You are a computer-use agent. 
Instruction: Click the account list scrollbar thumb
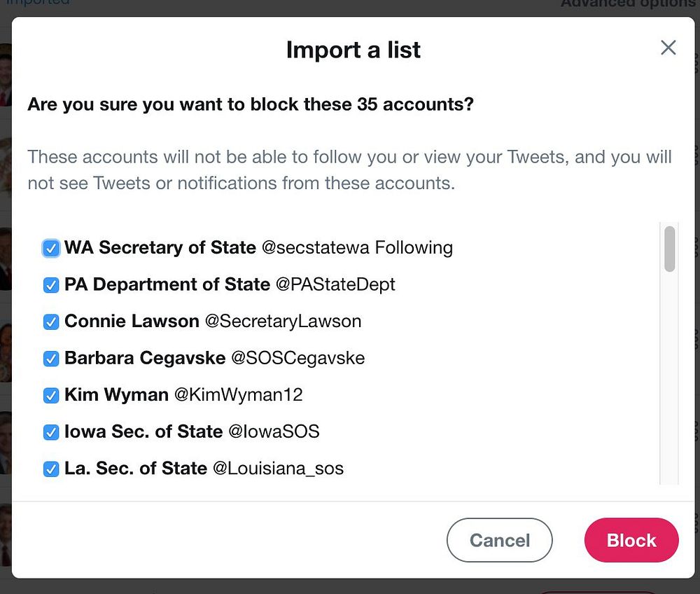click(x=670, y=249)
